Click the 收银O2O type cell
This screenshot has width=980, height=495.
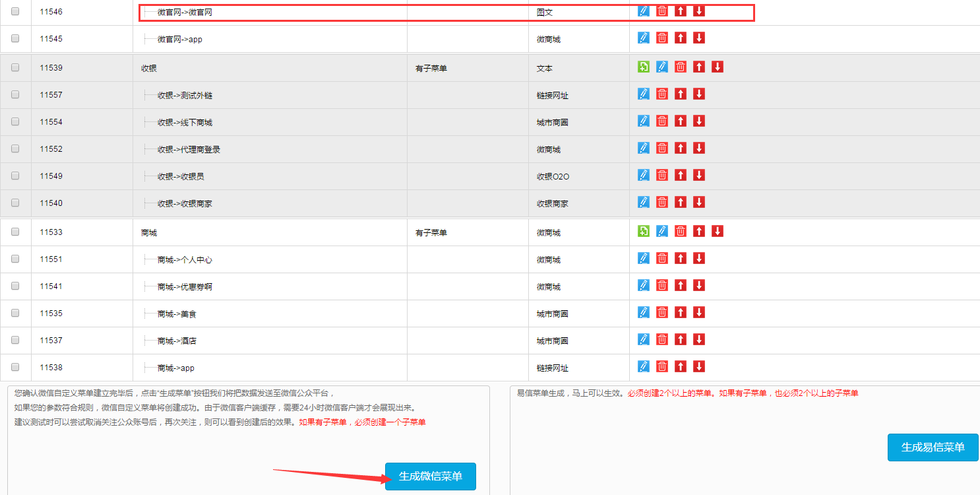tap(553, 177)
